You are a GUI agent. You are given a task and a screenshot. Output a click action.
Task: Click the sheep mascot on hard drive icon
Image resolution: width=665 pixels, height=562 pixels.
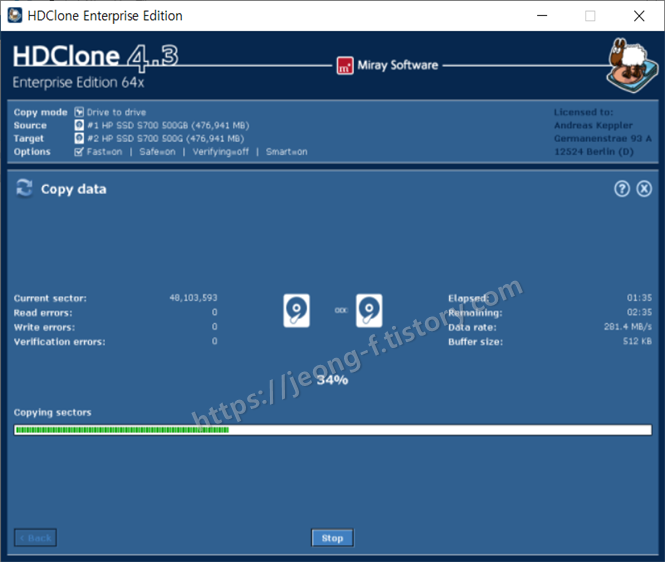pyautogui.click(x=632, y=66)
